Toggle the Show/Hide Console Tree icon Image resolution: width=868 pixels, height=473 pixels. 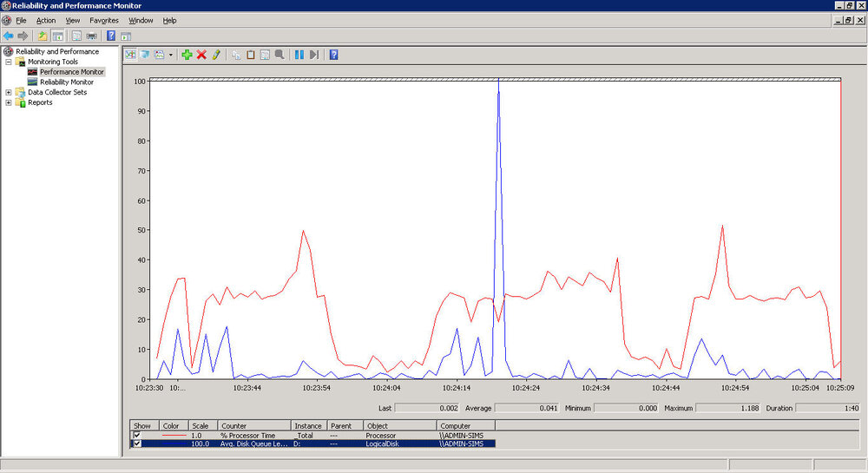pyautogui.click(x=57, y=36)
